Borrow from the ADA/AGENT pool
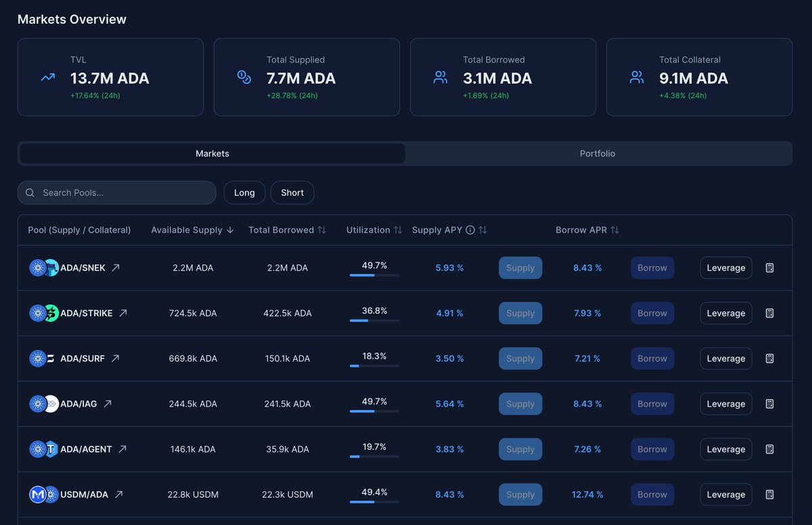The image size is (812, 525). [x=652, y=449]
